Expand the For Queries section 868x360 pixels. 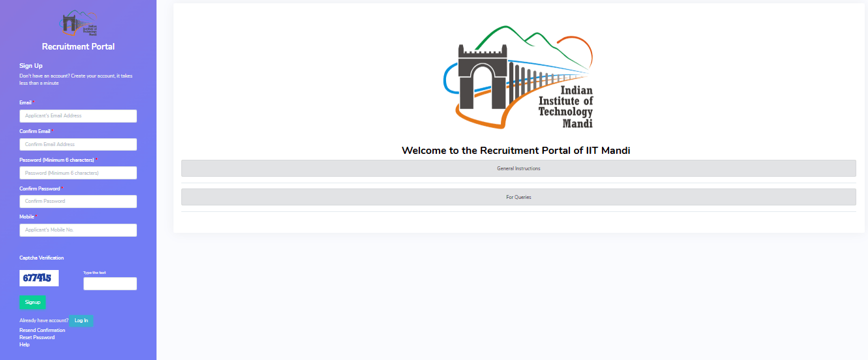518,197
